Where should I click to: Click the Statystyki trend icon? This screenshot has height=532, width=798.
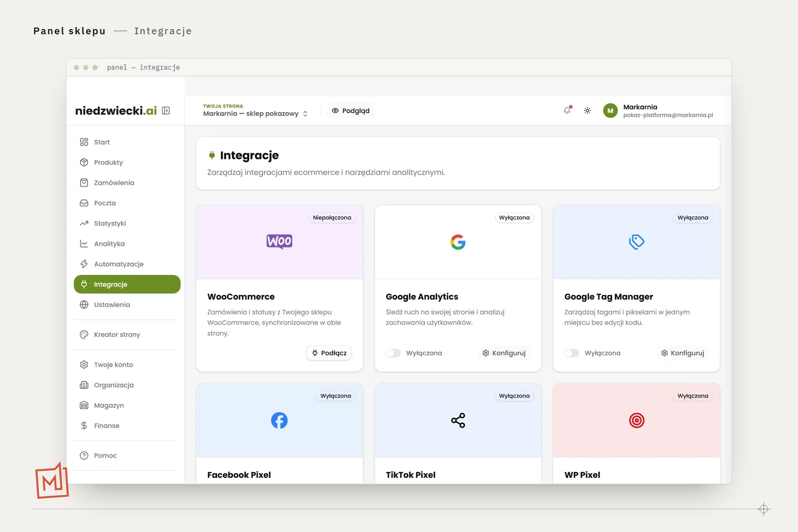84,223
